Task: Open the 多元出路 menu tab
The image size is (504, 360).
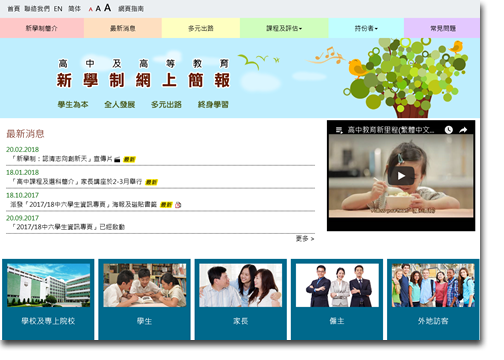Action: pos(201,28)
